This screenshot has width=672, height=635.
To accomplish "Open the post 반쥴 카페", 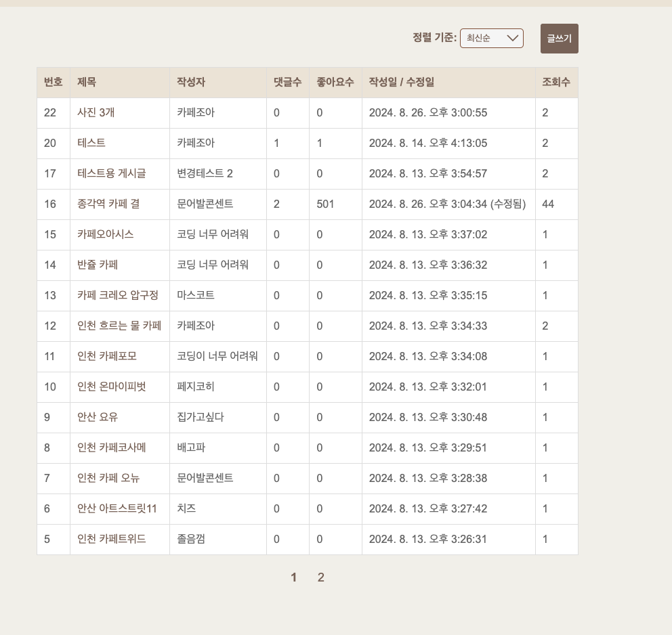I will (x=98, y=265).
